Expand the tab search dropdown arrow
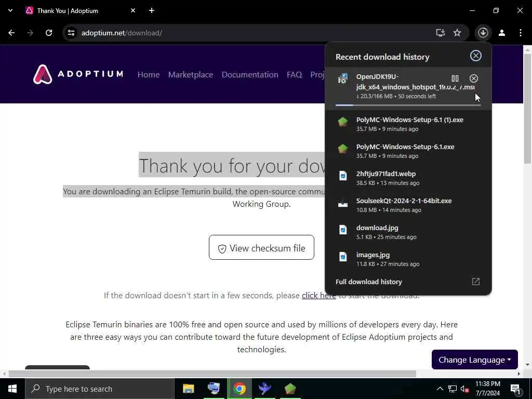The width and height of the screenshot is (532, 399). tap(10, 10)
